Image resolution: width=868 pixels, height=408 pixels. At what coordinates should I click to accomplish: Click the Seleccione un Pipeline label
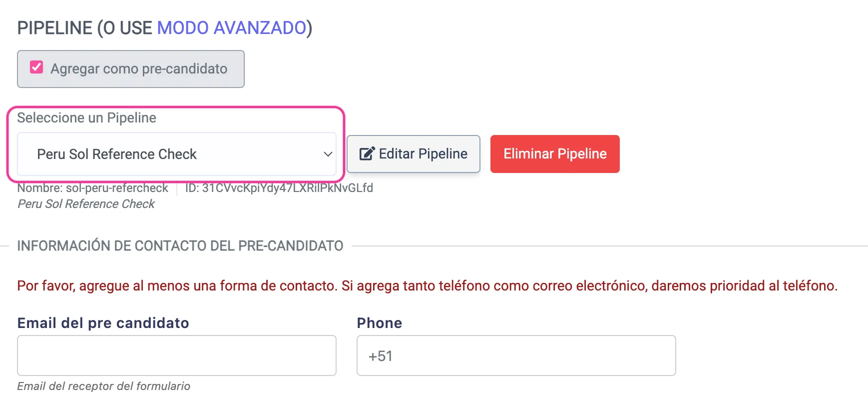pos(86,118)
